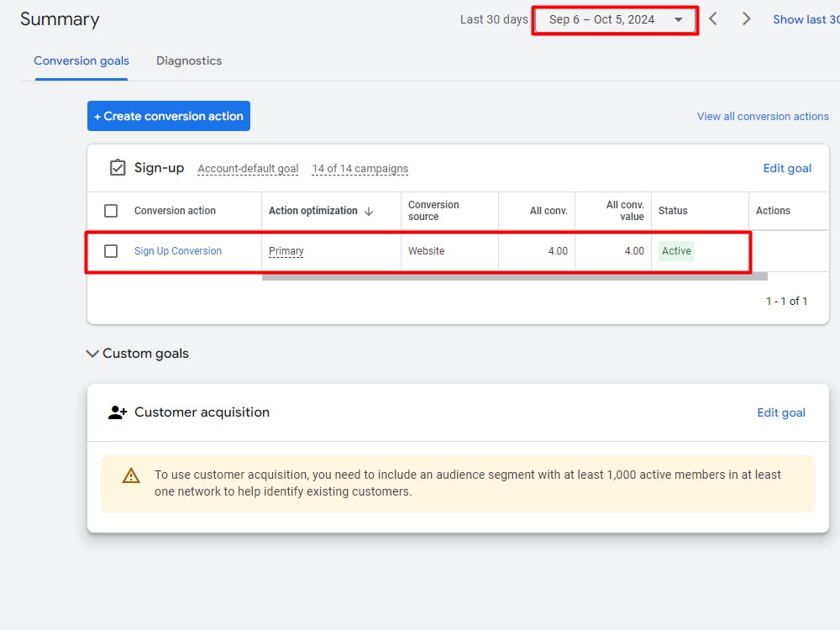Image resolution: width=840 pixels, height=630 pixels.
Task: Click All conv. value column header
Action: pos(625,211)
